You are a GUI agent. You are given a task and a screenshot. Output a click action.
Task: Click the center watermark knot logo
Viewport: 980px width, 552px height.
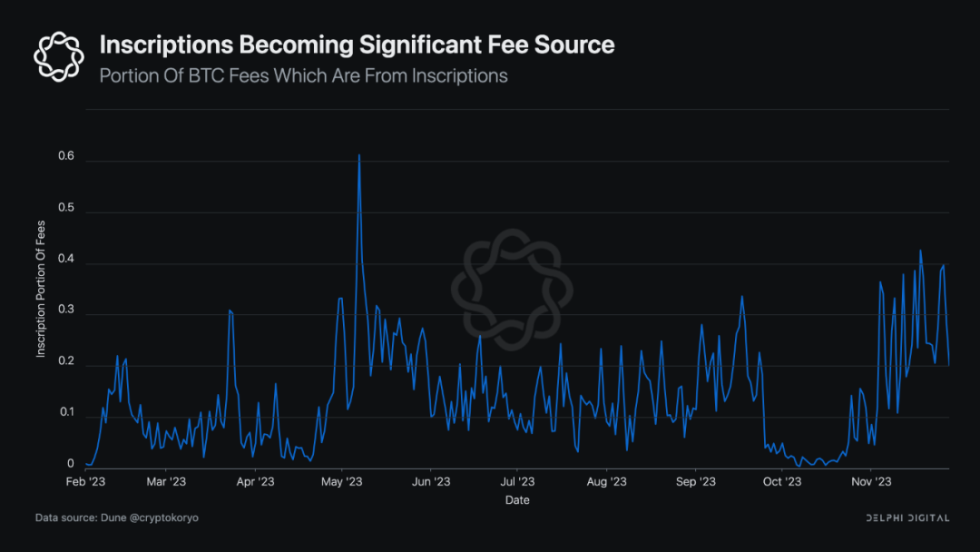[512, 290]
